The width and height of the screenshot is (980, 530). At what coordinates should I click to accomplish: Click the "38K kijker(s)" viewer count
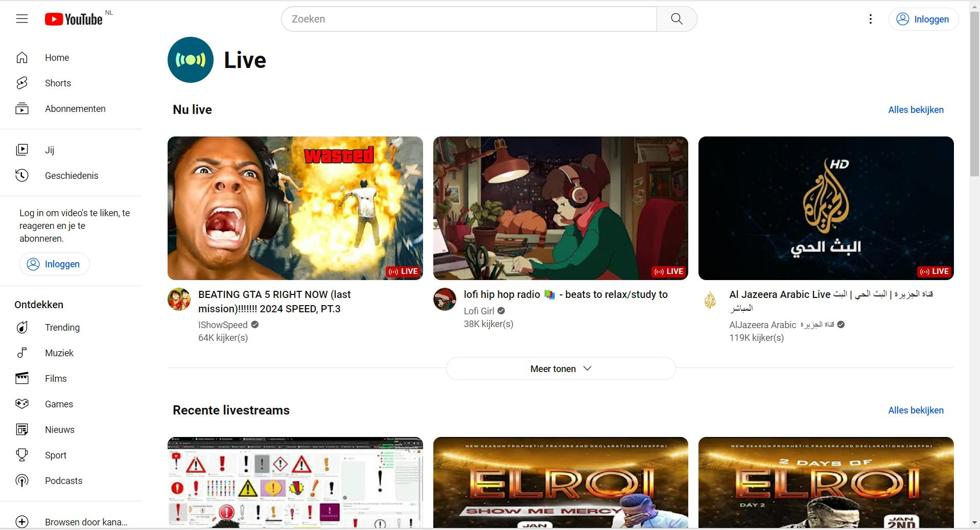(x=488, y=324)
